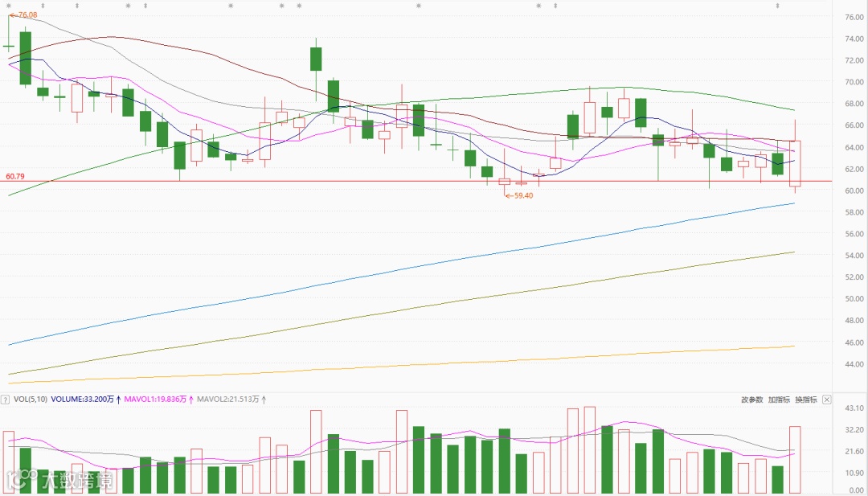Click the 76.00 price axis label
868x496 pixels.
click(x=854, y=17)
